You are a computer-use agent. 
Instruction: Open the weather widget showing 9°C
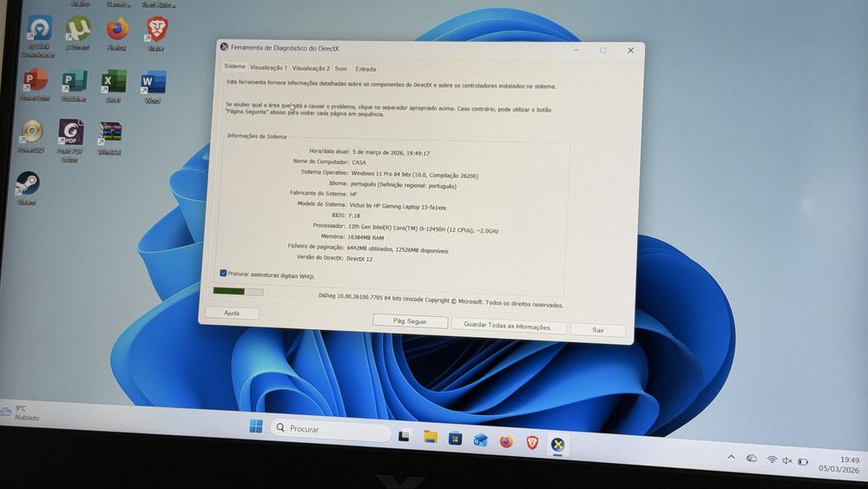point(21,413)
